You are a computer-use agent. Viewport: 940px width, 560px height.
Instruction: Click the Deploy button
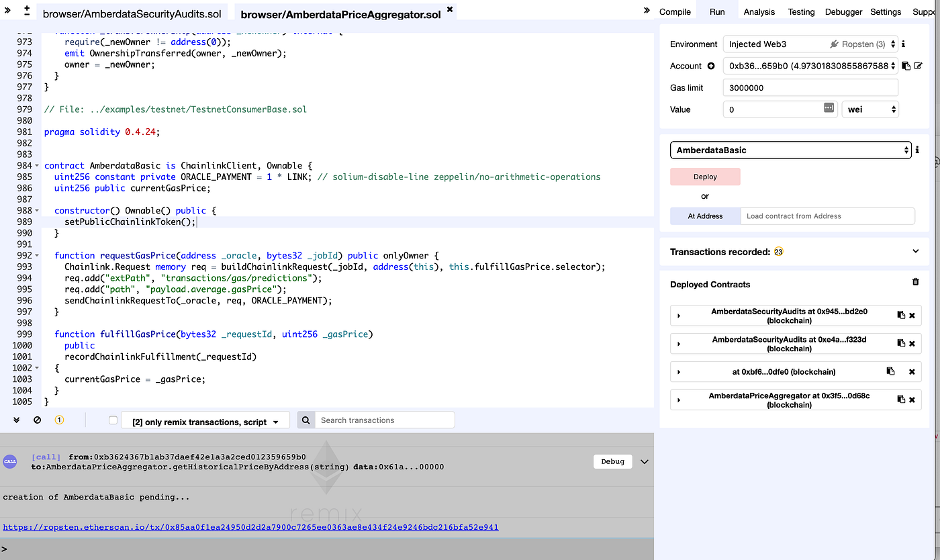click(705, 177)
